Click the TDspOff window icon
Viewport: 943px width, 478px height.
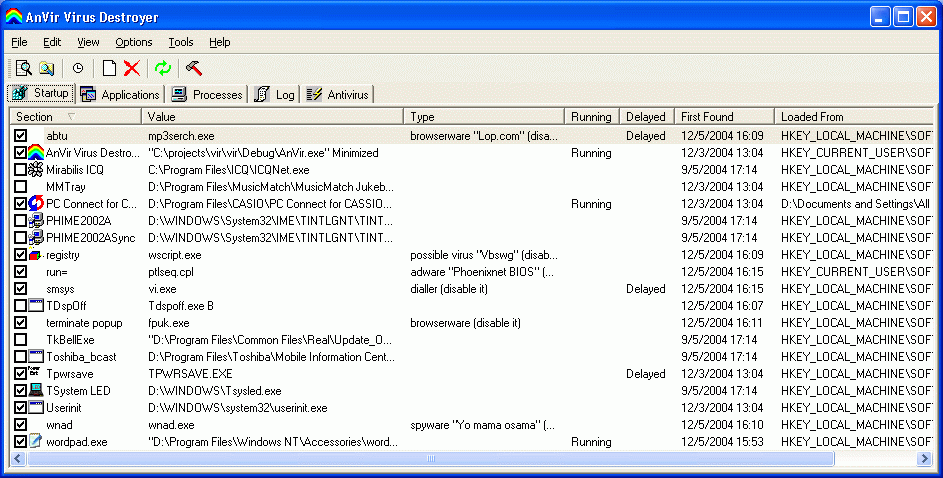coord(35,305)
